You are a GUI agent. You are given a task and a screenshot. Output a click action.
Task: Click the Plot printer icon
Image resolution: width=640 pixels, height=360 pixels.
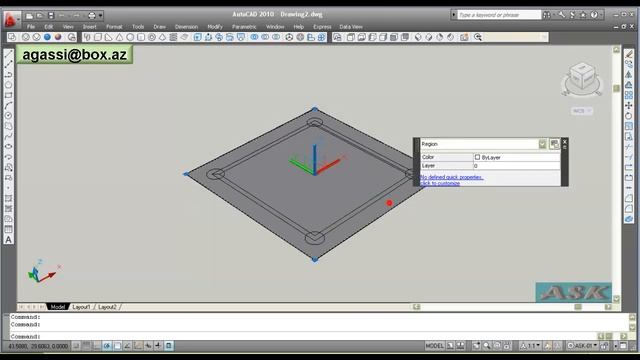92,16
